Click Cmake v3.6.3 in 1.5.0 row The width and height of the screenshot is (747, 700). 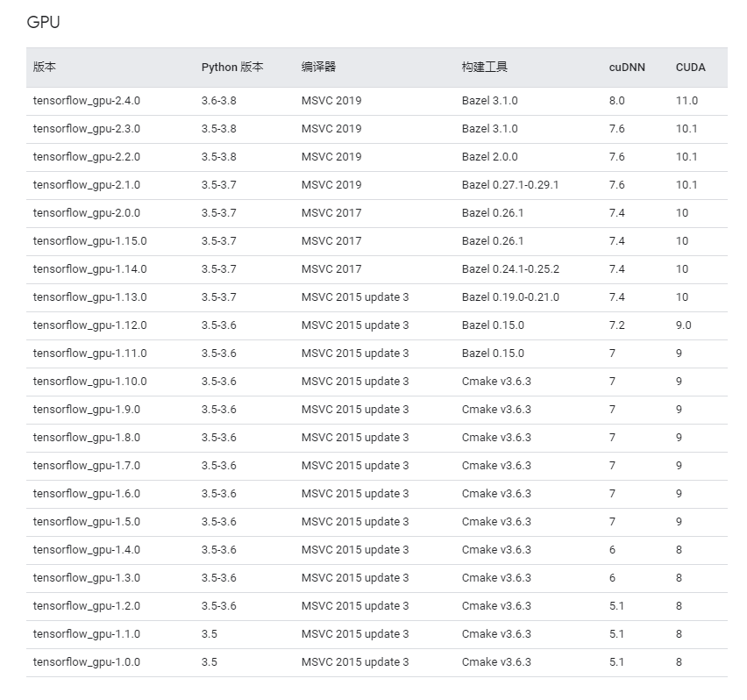pyautogui.click(x=496, y=522)
